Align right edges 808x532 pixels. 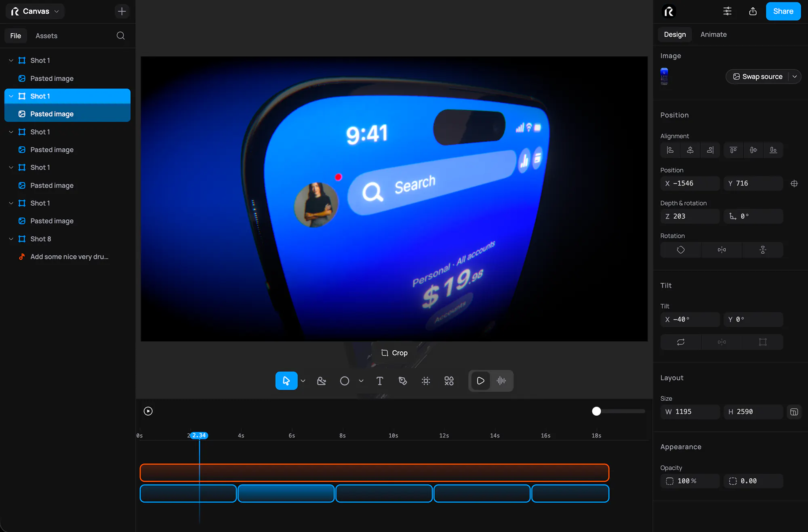point(710,150)
